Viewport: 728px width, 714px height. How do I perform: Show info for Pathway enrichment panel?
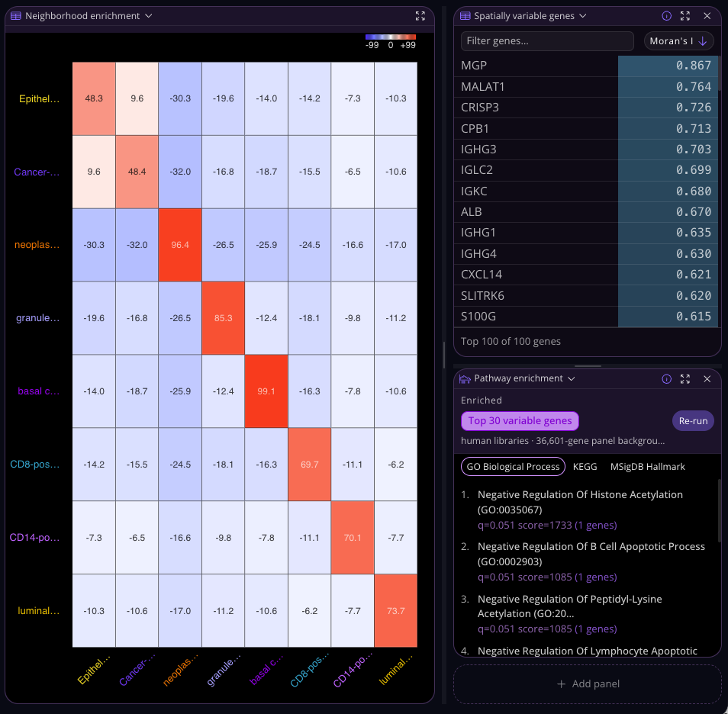[666, 379]
